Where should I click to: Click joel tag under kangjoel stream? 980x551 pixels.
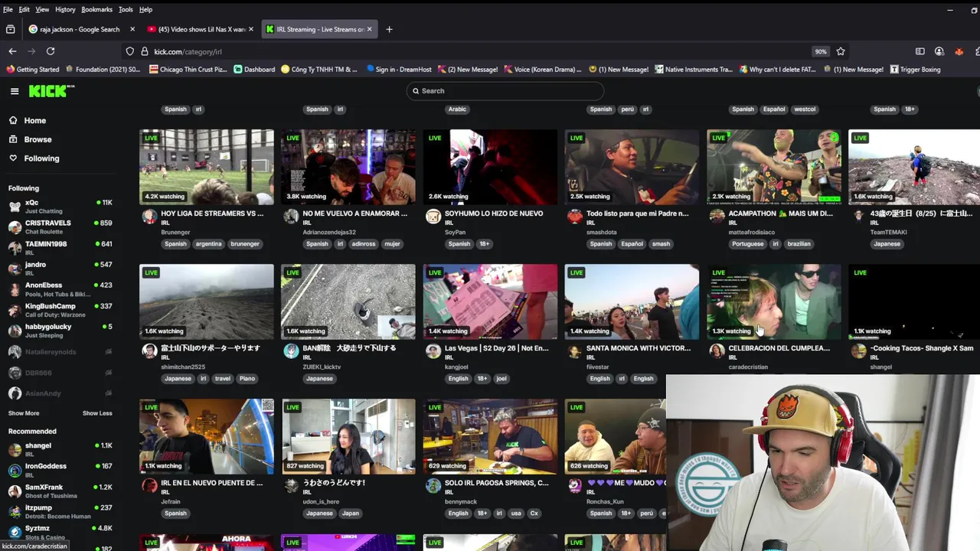pos(501,379)
